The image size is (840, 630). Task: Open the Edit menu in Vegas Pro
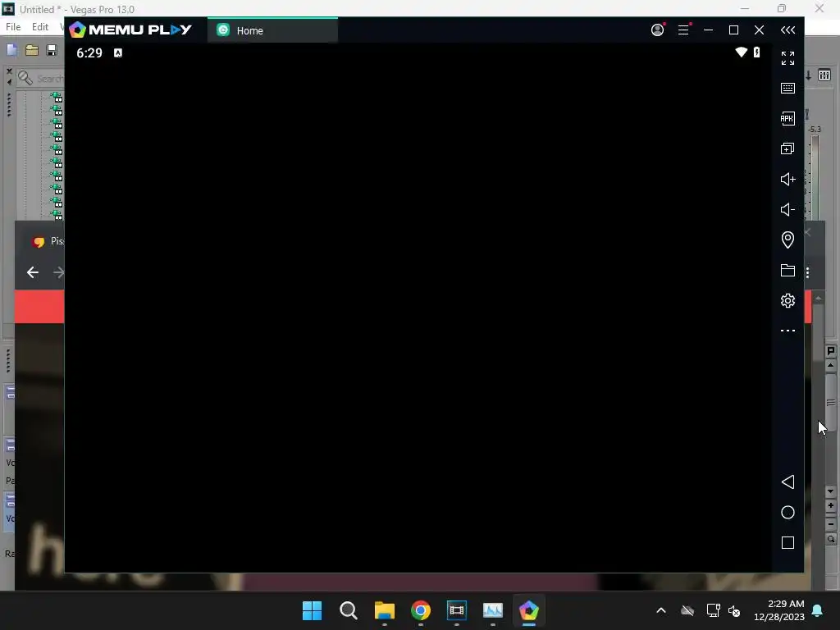coord(40,27)
